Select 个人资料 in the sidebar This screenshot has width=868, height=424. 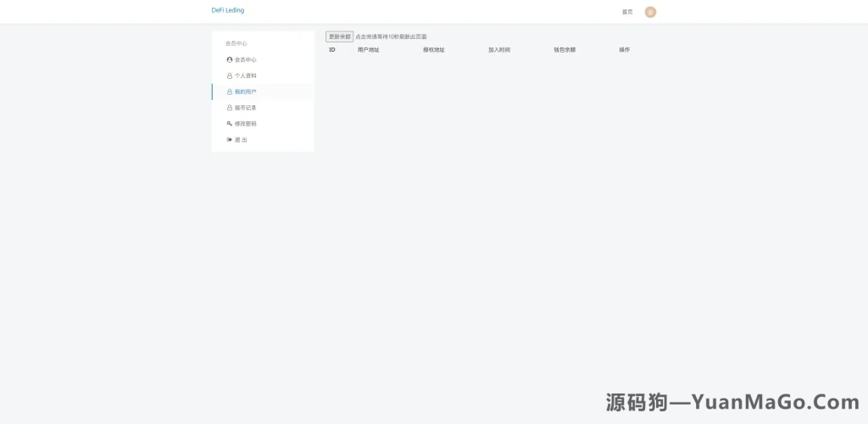(x=242, y=75)
